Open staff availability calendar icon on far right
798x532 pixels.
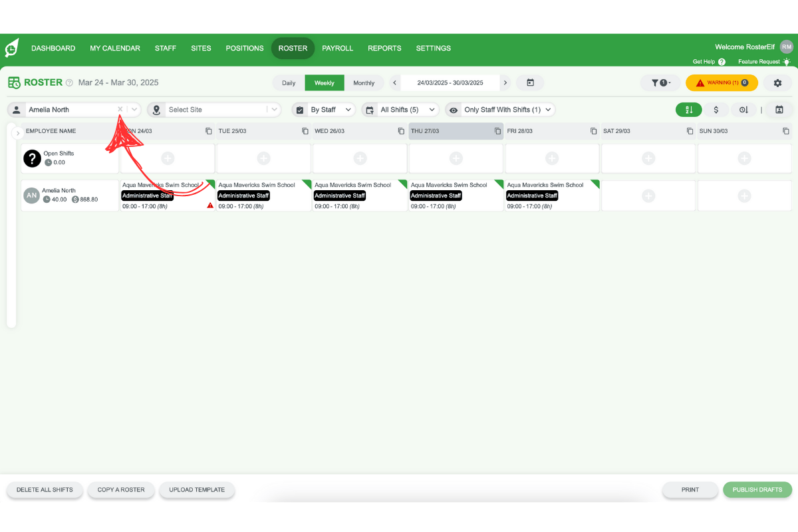pyautogui.click(x=779, y=110)
